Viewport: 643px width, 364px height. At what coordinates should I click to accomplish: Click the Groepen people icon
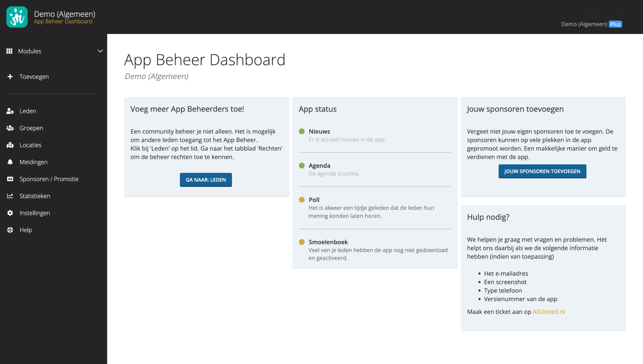coord(10,128)
